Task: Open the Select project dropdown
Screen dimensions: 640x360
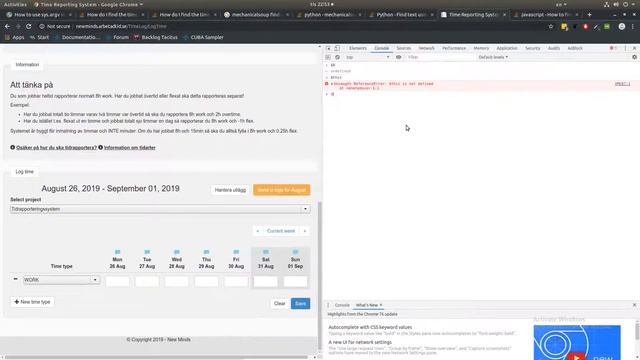Action: click(x=160, y=209)
